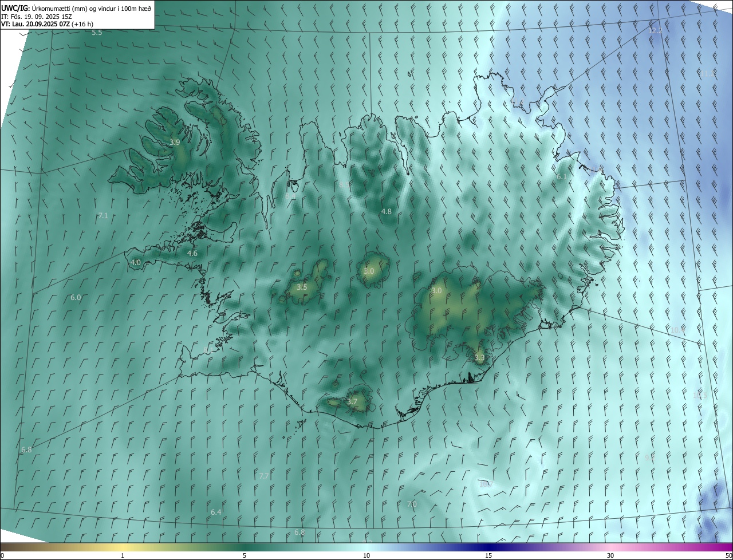The width and height of the screenshot is (733, 560).
Task: Click the 7.7 value on the map
Action: point(264,476)
